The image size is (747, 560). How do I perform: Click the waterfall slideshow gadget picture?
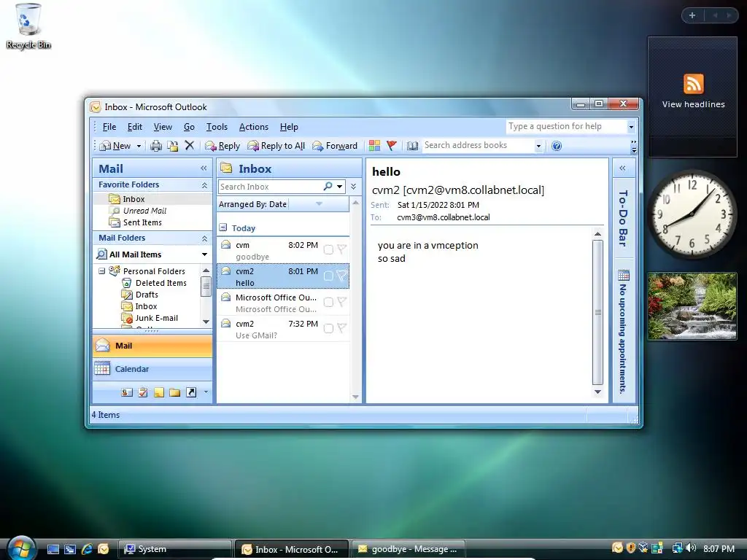coord(692,306)
